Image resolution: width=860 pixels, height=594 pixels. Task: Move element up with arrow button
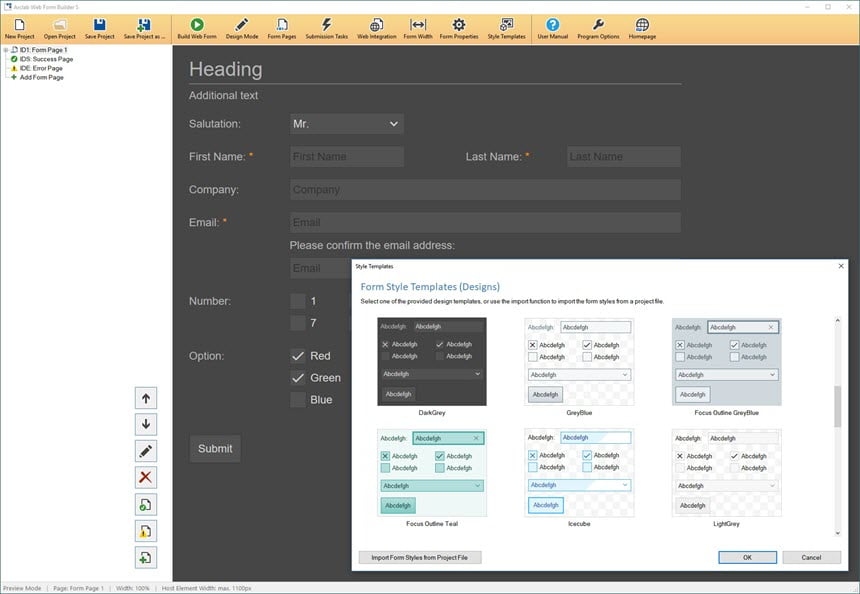click(x=146, y=398)
